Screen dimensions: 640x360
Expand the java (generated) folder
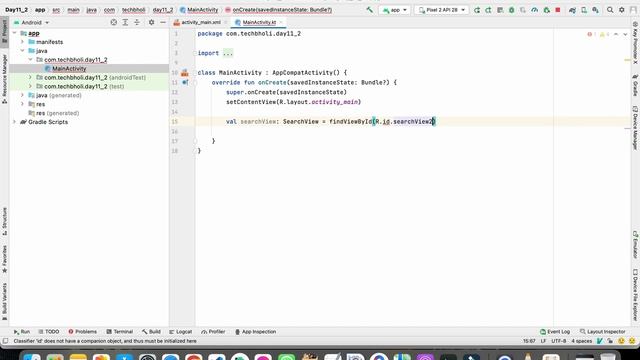22,96
